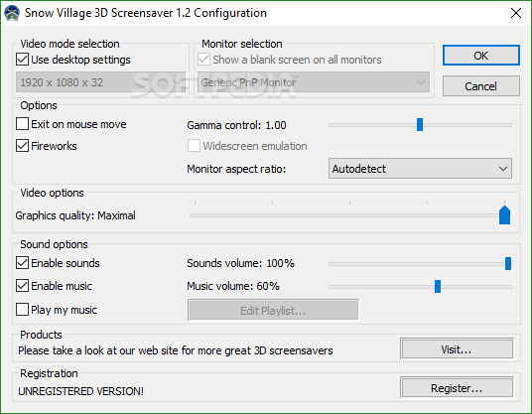Open the Monitor aspect ratio Autodetect dropdown

coord(420,169)
